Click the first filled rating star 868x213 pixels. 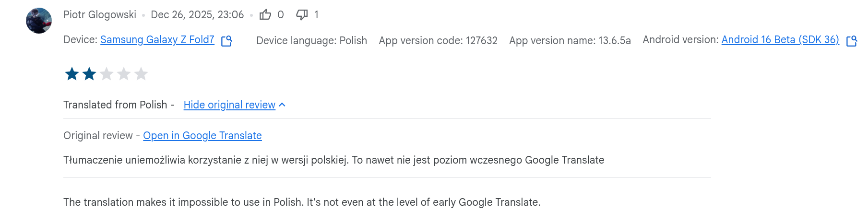pos(72,74)
